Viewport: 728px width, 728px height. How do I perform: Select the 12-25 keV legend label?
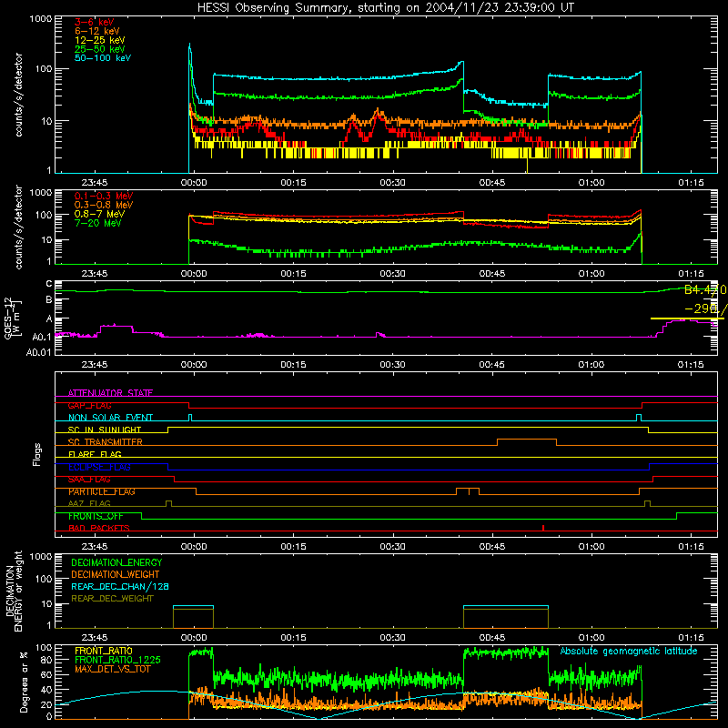point(100,40)
